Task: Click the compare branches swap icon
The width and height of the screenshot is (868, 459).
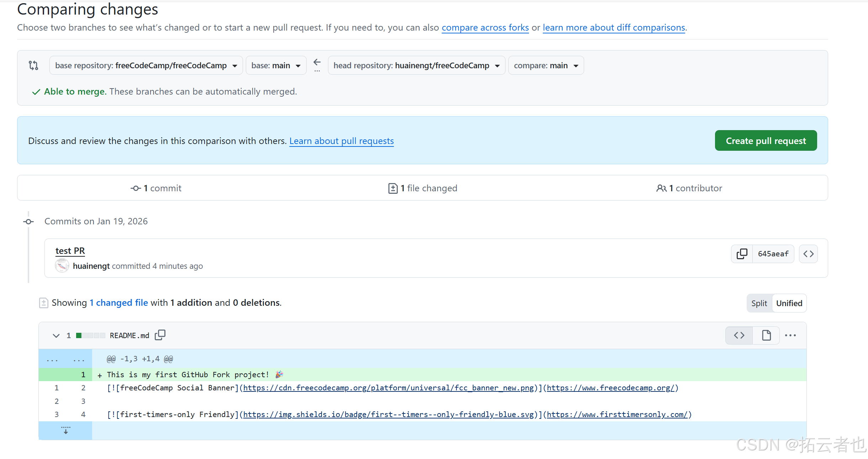Action: 33,65
